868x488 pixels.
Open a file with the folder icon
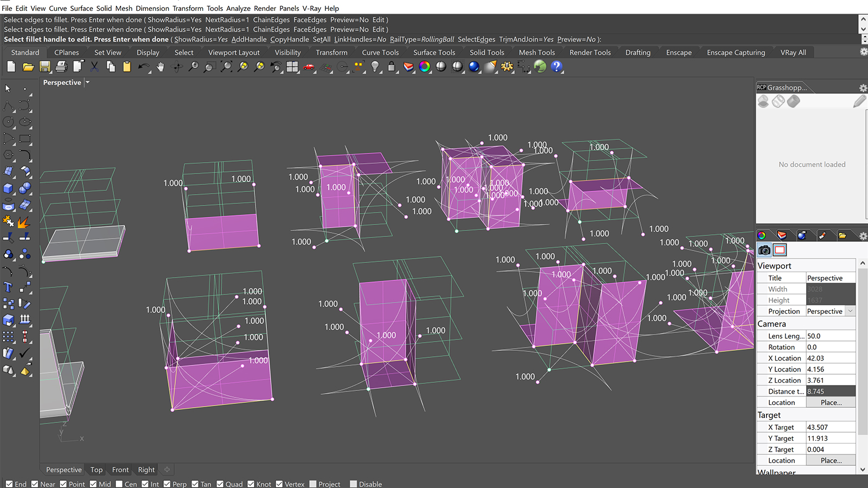click(28, 67)
